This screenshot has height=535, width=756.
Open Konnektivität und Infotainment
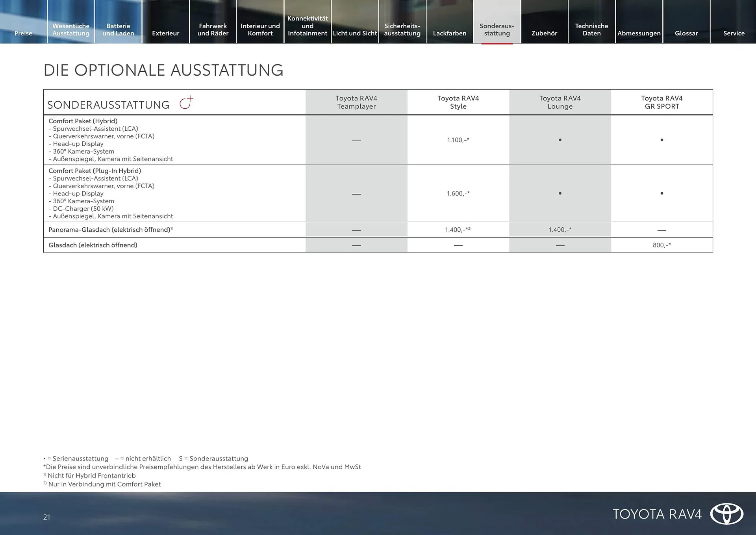point(308,26)
